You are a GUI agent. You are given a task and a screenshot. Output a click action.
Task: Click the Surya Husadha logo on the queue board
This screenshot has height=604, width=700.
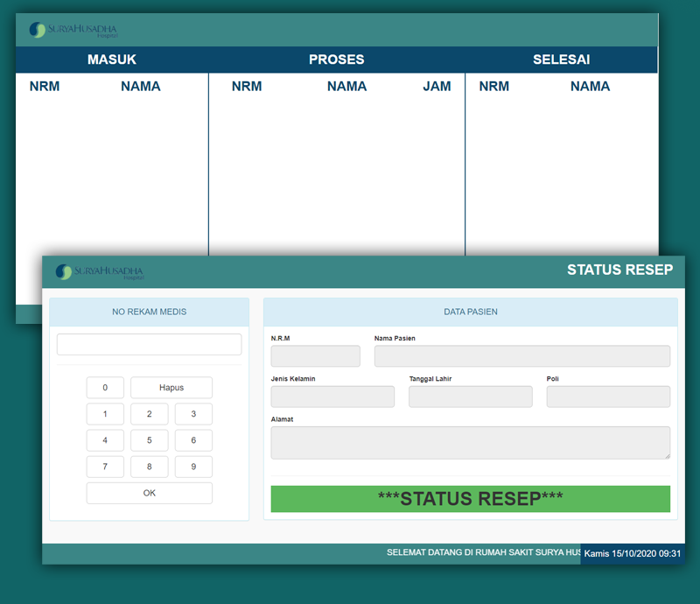click(73, 31)
